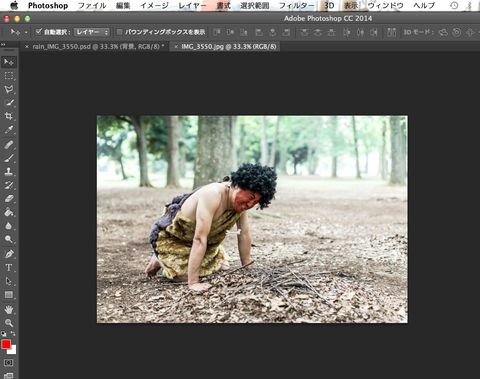Align top edges in the options bar
Image resolution: width=480 pixels, height=379 pixels.
tap(217, 32)
